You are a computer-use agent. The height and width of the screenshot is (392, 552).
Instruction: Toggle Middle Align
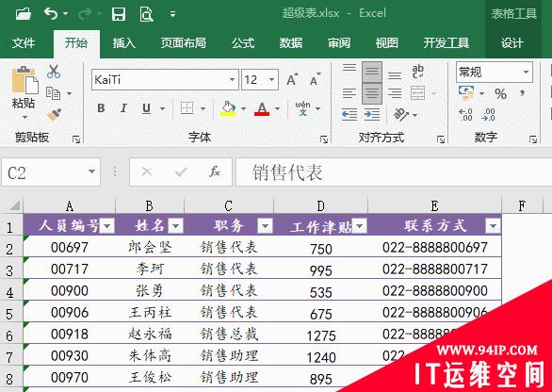pyautogui.click(x=372, y=72)
